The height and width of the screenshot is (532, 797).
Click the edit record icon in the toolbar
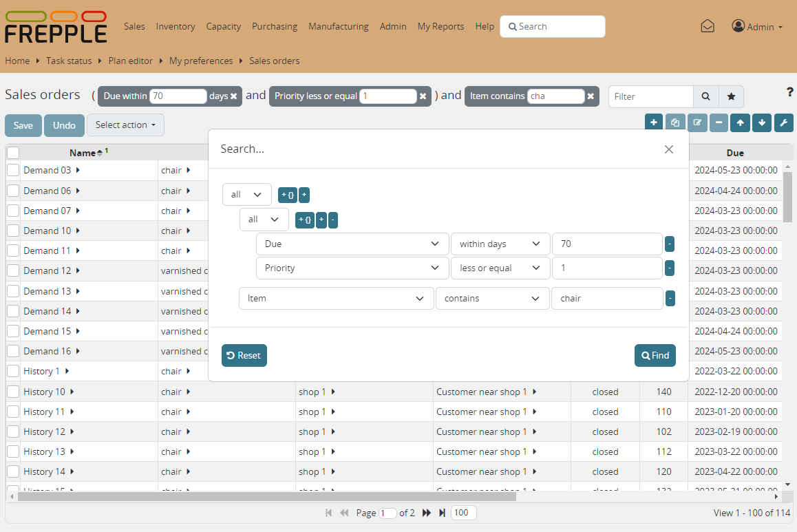pos(697,123)
